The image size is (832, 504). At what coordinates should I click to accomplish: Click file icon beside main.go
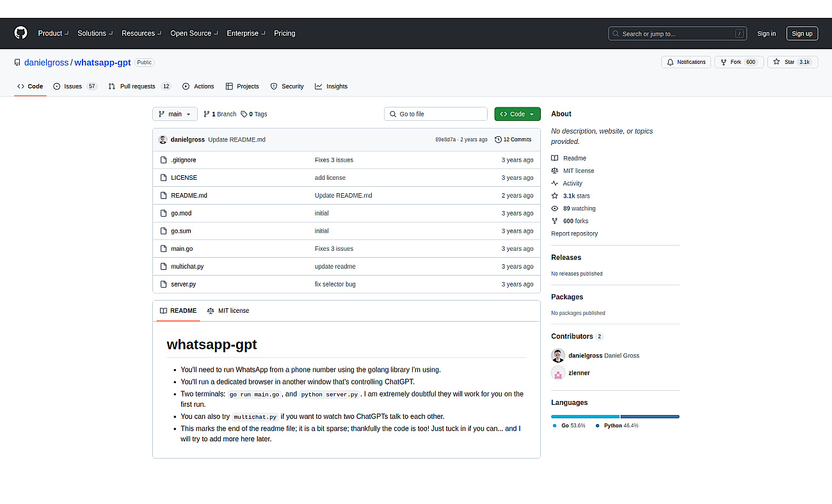pos(164,249)
